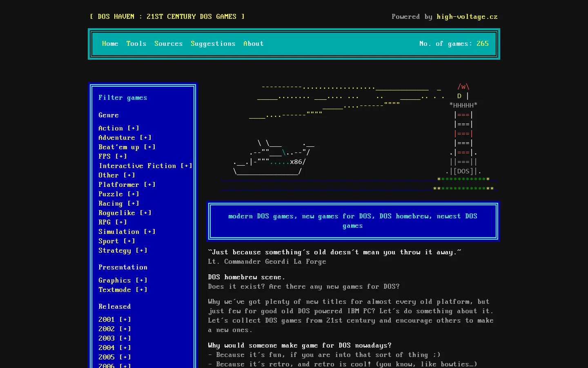Screen dimensions: 588x368
Task: Show games released in 2003
Action: tap(114, 339)
